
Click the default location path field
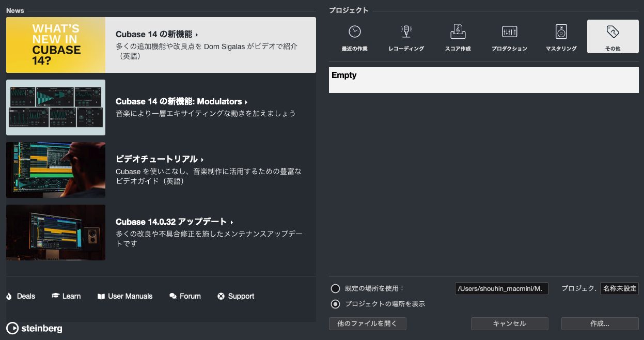pos(501,288)
